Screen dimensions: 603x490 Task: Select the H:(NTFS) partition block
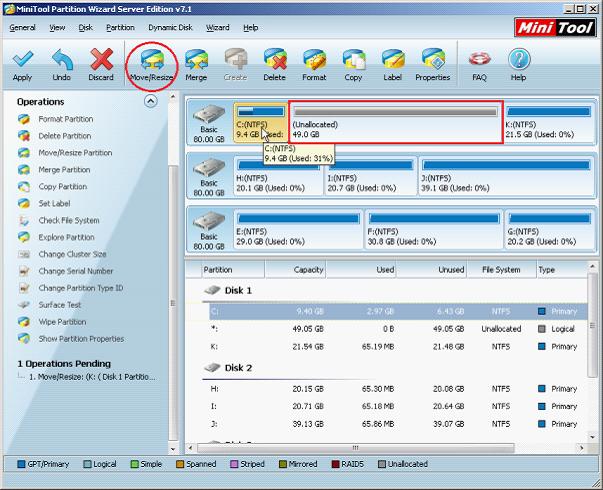point(278,176)
